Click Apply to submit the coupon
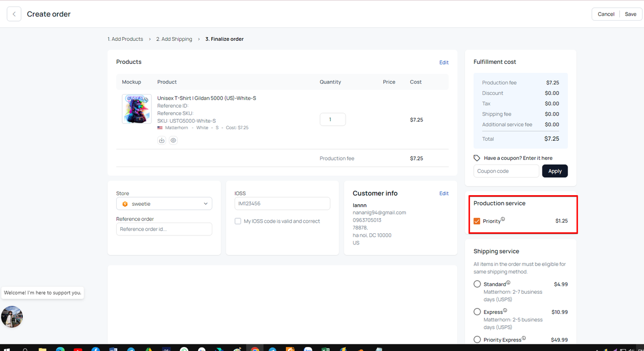Screen dimensions: 644x351 (555, 171)
